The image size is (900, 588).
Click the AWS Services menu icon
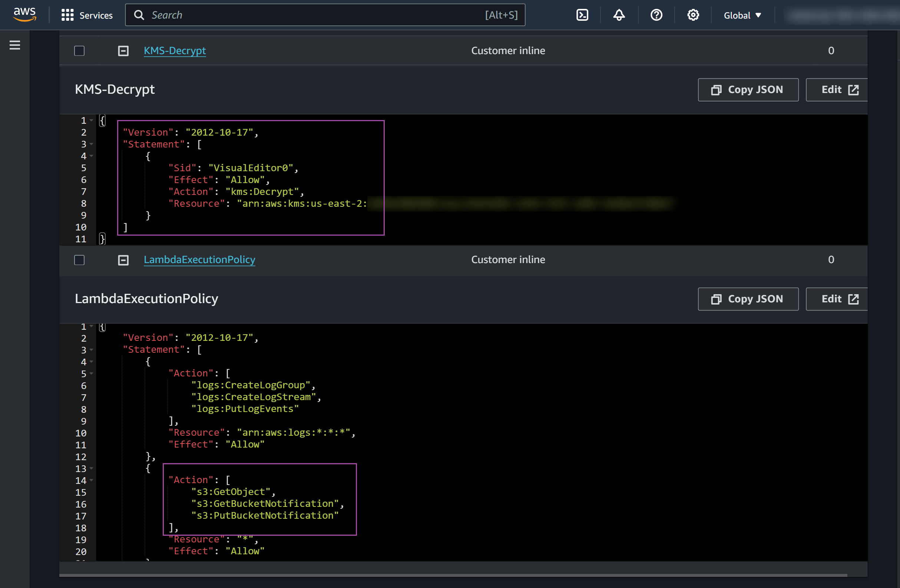[66, 14]
